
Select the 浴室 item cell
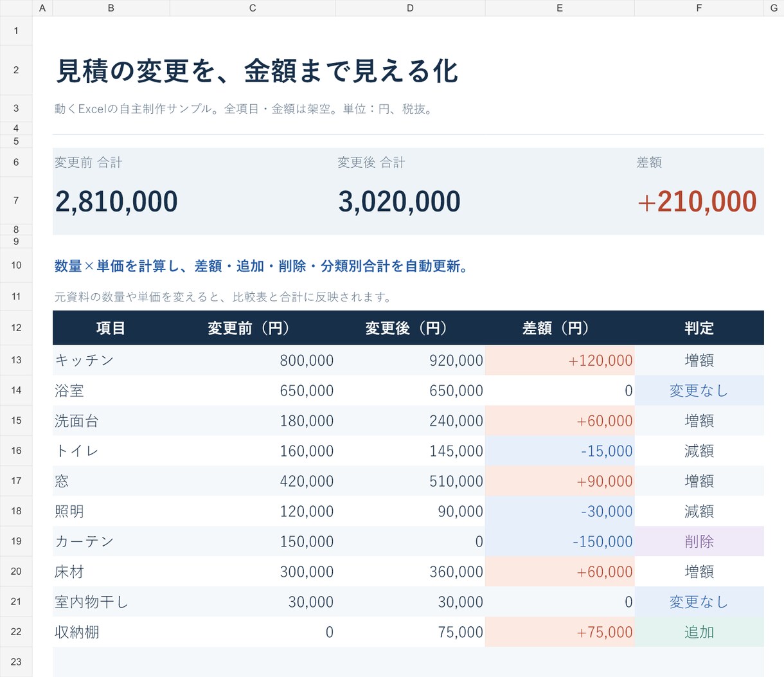(111, 390)
